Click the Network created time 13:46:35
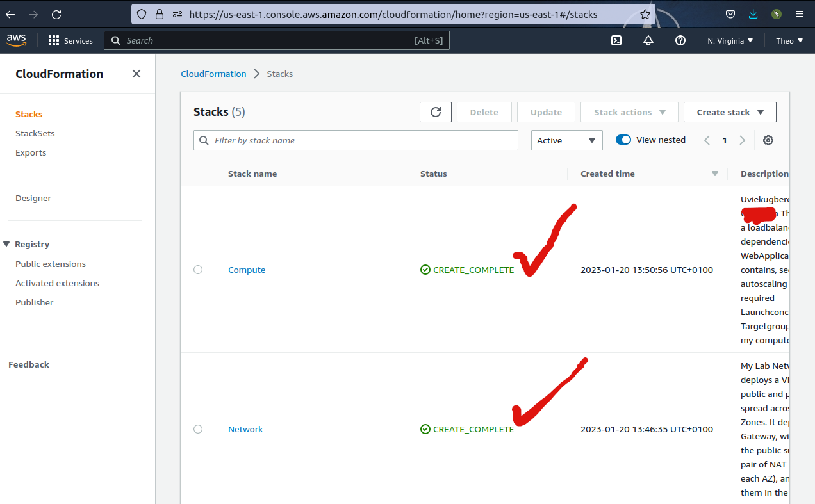This screenshot has height=504, width=815. (646, 429)
